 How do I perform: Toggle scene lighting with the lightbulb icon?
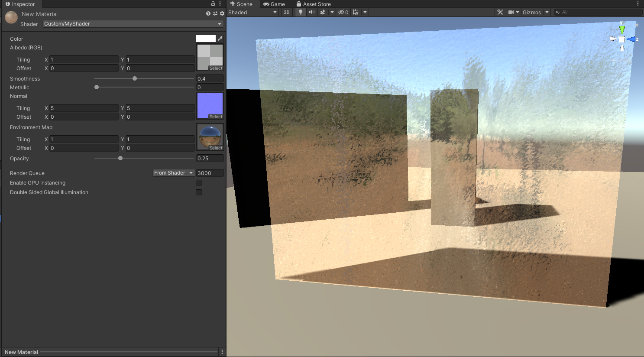(x=301, y=12)
